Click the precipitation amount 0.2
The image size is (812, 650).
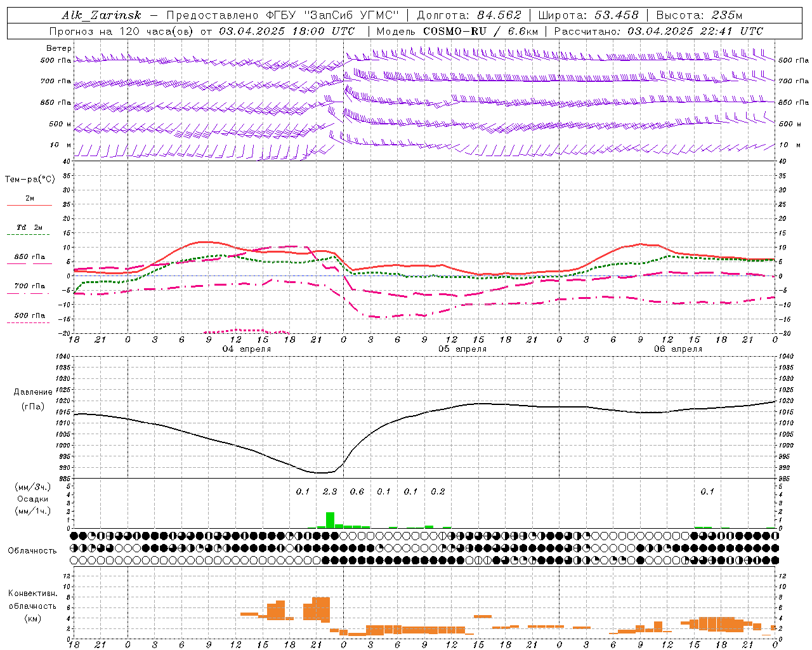(438, 491)
